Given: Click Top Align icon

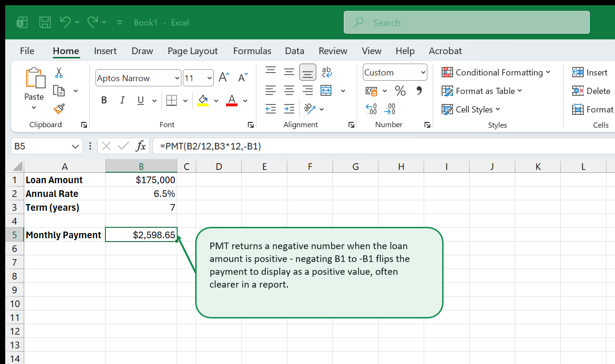Looking at the screenshot, I should [271, 71].
